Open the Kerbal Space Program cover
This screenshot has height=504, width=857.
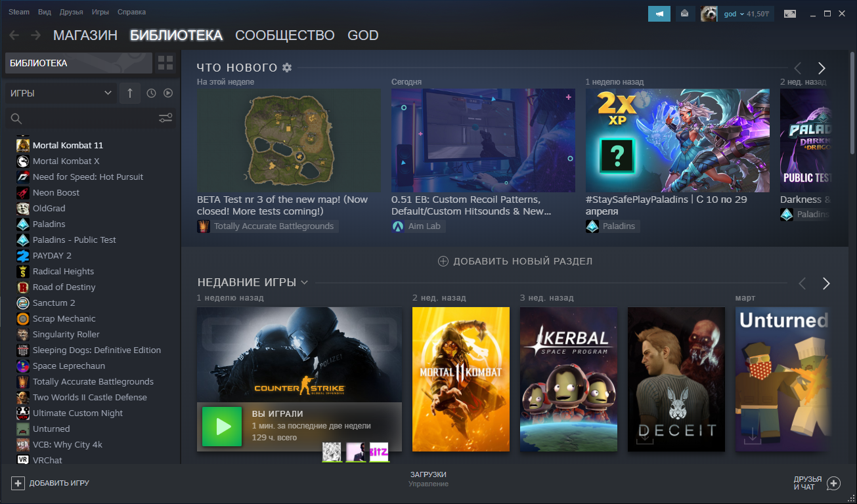(x=569, y=379)
